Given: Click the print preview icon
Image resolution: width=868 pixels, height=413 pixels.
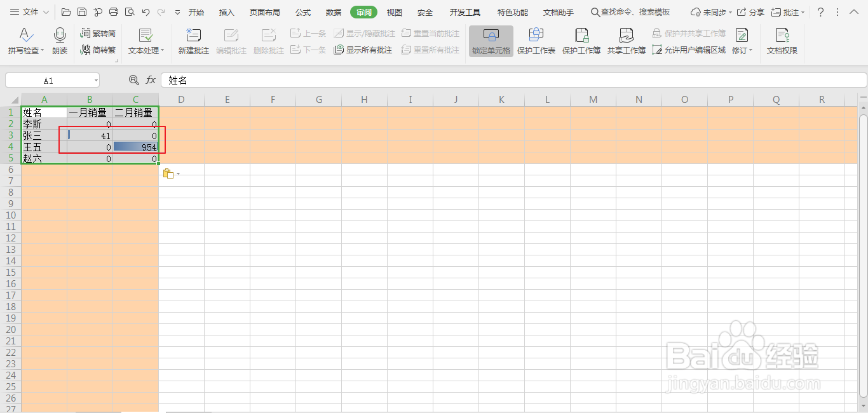Looking at the screenshot, I should tap(130, 12).
